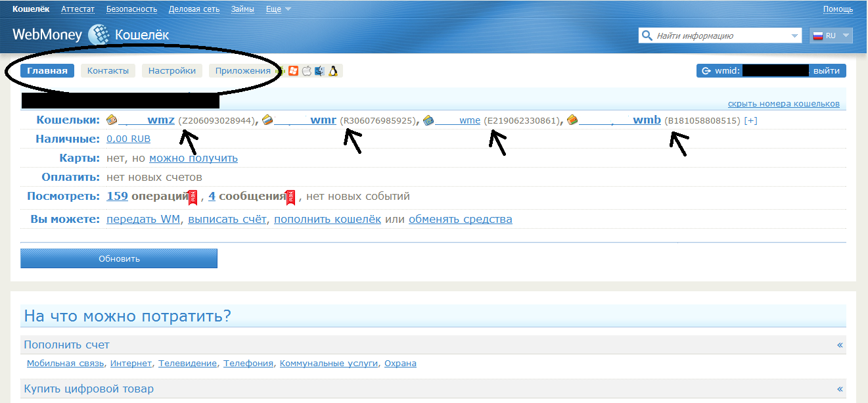Image resolution: width=868 pixels, height=403 pixels.
Task: Click purse number R306076985925
Action: click(378, 121)
